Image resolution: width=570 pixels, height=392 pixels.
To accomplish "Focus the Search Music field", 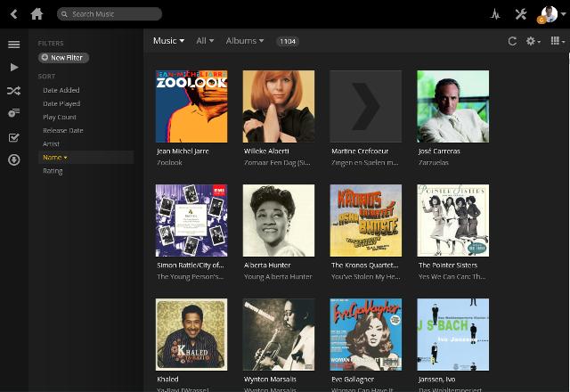I will click(x=110, y=14).
